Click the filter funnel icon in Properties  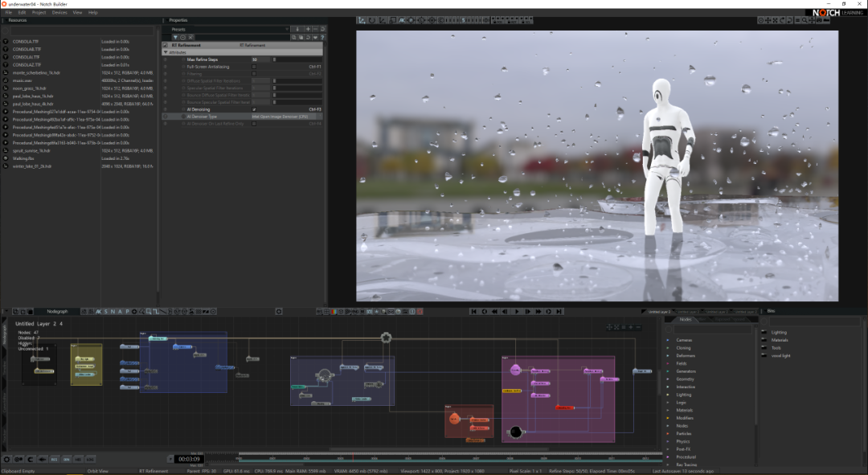tap(175, 38)
